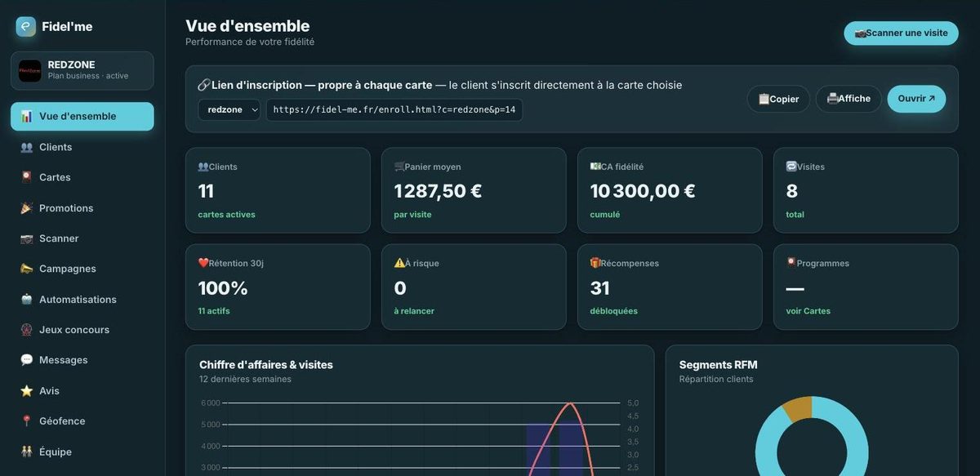Click the Promotions party icon
The image size is (980, 476).
tap(27, 208)
